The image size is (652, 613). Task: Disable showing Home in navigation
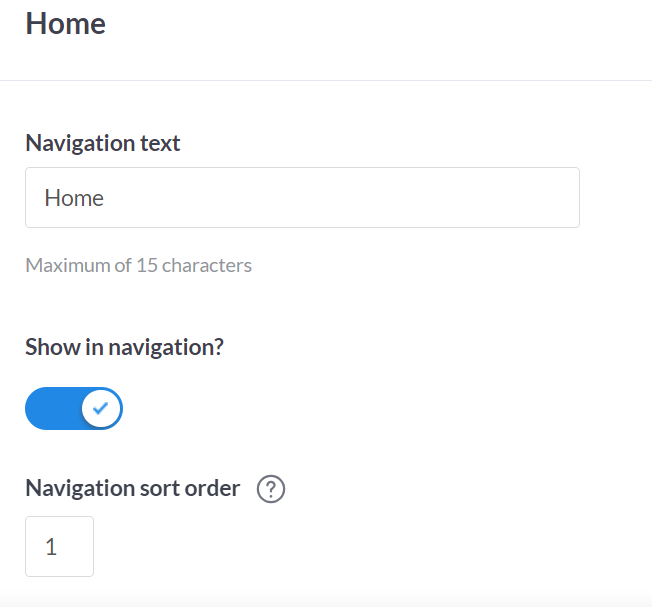[74, 408]
